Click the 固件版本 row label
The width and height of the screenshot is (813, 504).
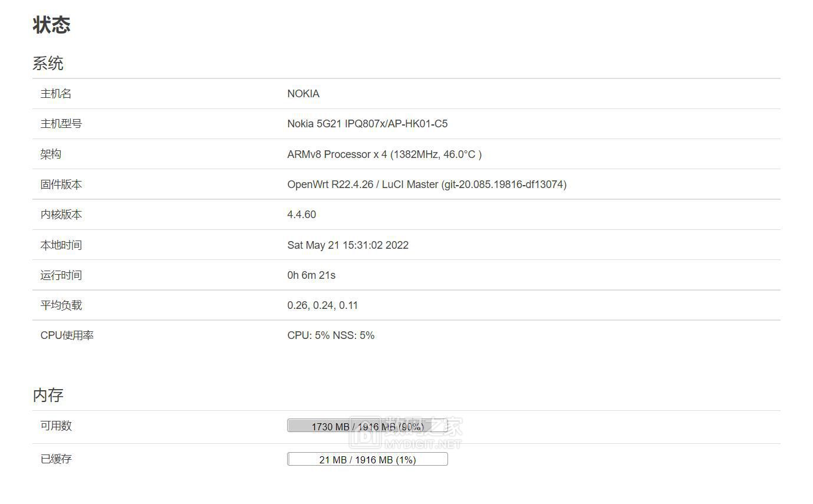[61, 185]
